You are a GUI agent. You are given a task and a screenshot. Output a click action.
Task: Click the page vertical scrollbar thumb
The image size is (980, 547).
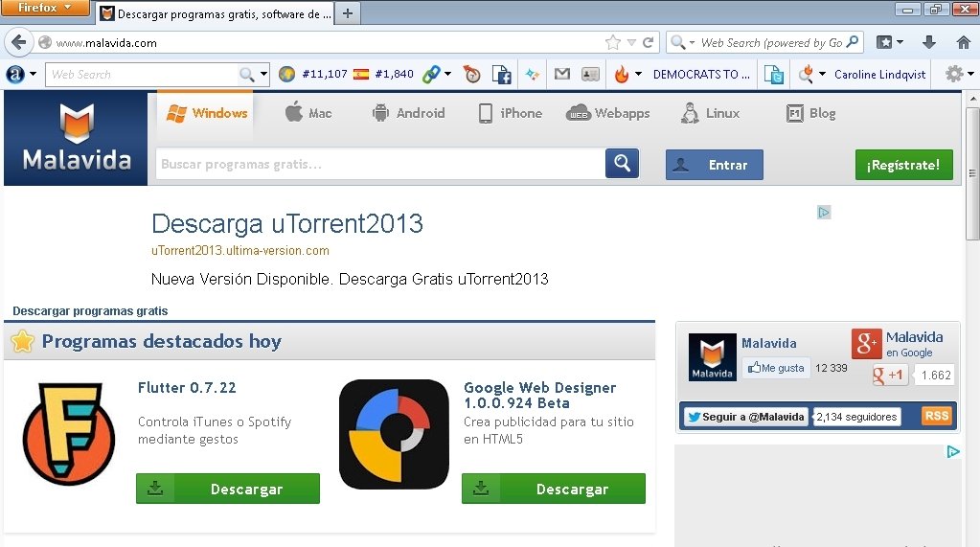tap(972, 172)
